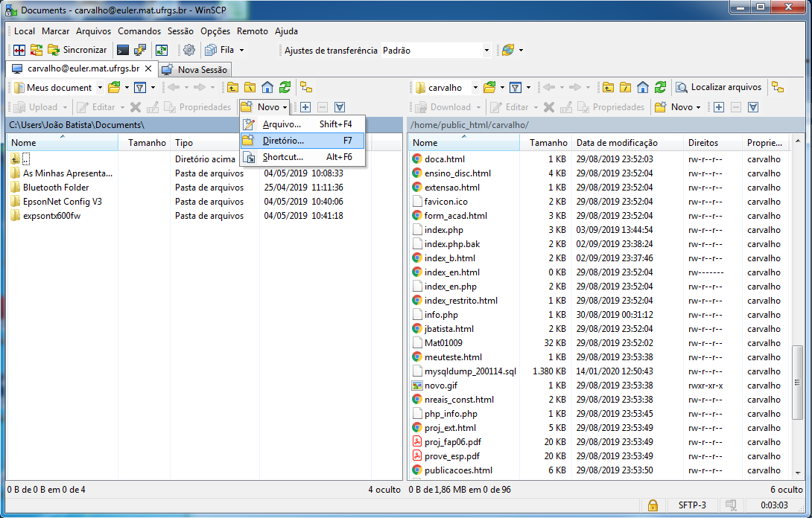The image size is (812, 518).
Task: Expand globe sync icon dropdown arrow
Action: point(521,50)
